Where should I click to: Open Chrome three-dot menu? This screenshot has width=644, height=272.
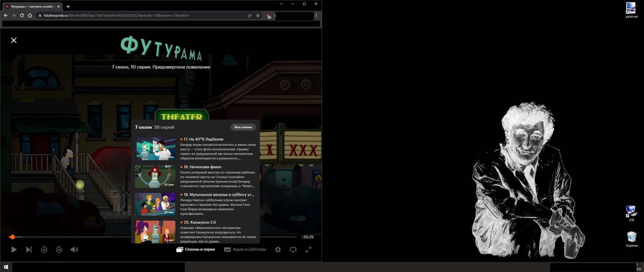point(316,15)
